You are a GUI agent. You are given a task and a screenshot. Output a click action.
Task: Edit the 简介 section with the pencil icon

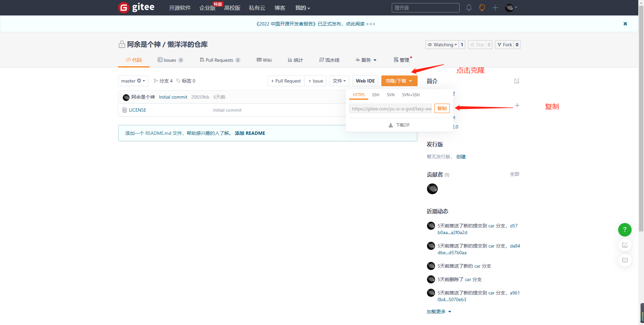517,81
